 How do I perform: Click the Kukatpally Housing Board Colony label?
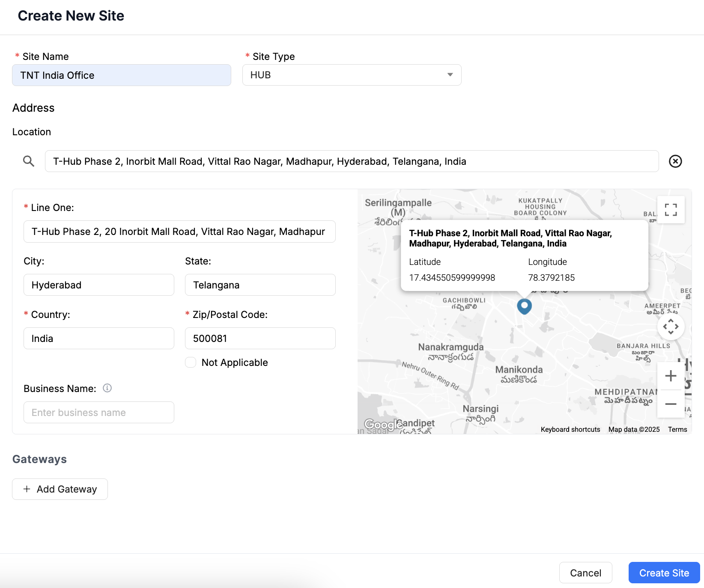click(x=540, y=207)
